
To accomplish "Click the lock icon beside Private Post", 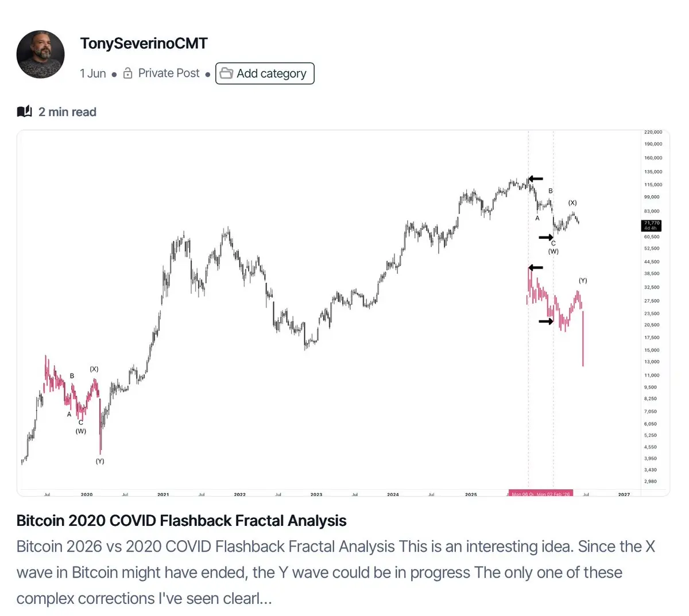I will [x=128, y=73].
